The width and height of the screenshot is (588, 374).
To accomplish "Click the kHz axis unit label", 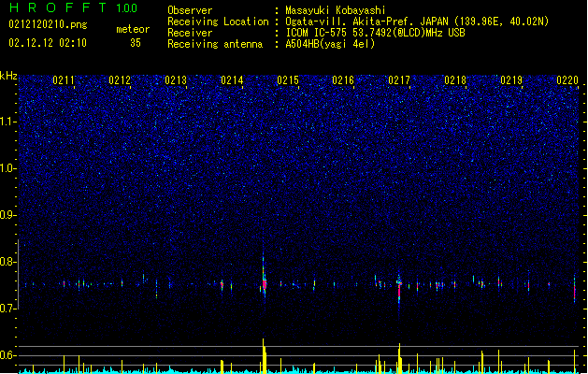I will tap(8, 76).
